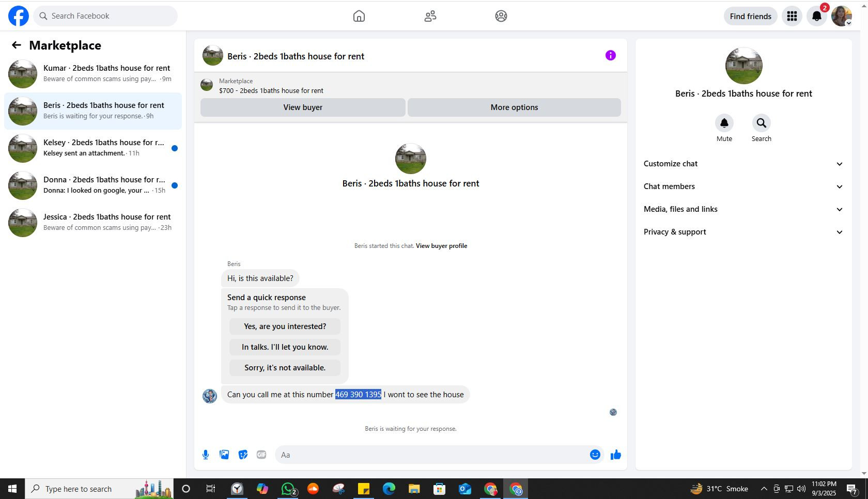The width and height of the screenshot is (868, 499).
Task: Send a thumbs-up like
Action: point(616,455)
